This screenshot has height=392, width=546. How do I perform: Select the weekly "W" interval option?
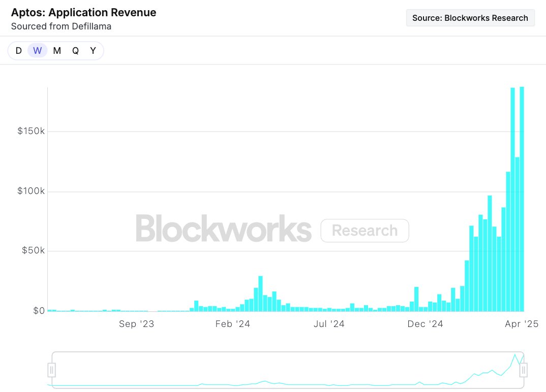coord(37,51)
